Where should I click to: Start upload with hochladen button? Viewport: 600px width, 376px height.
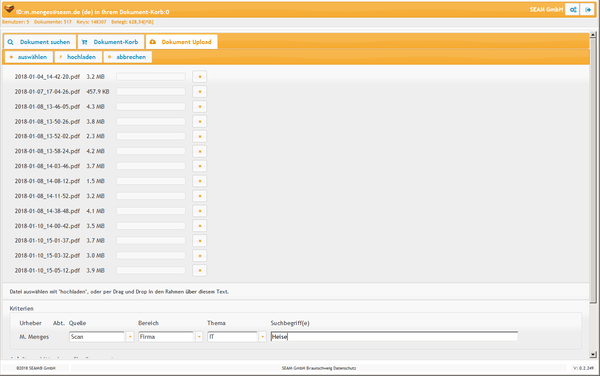pyautogui.click(x=78, y=57)
